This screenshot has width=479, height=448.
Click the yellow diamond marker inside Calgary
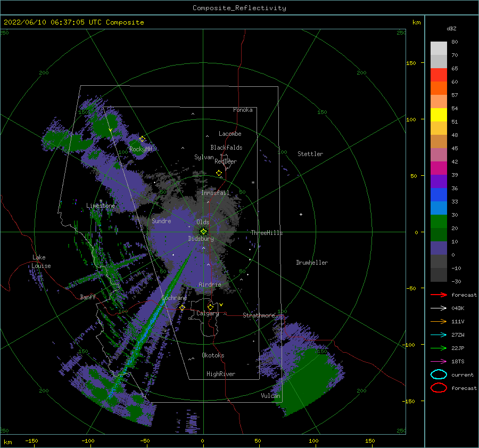pos(210,307)
